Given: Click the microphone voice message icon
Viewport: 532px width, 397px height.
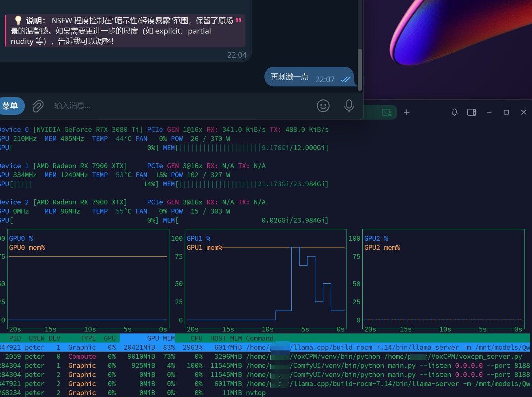Looking at the screenshot, I should tap(349, 106).
